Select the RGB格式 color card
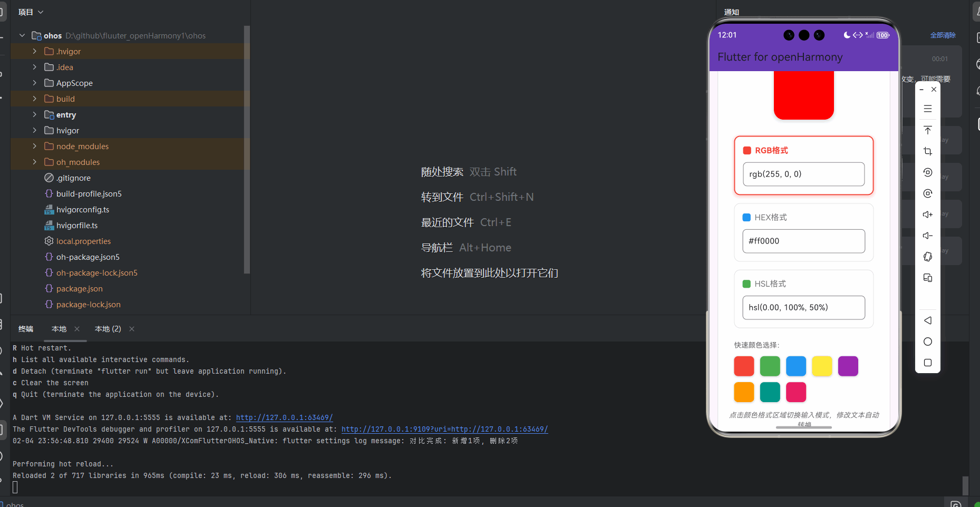Image resolution: width=980 pixels, height=507 pixels. coord(803,165)
